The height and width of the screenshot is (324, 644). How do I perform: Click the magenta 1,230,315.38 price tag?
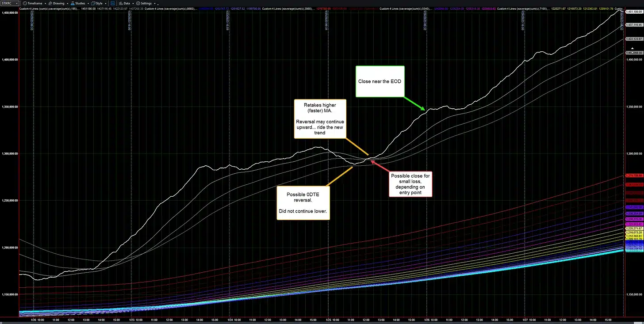coord(633,219)
